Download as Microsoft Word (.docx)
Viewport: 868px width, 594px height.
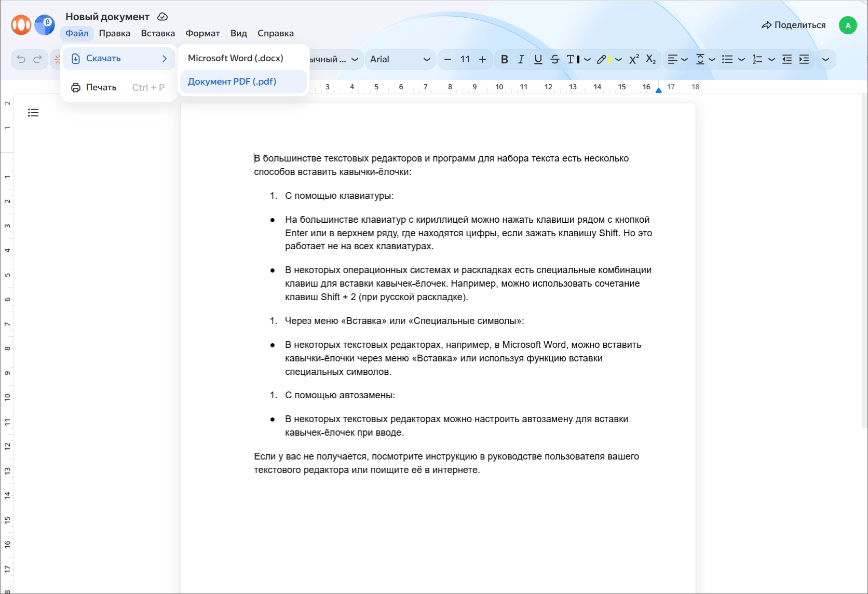[243, 58]
